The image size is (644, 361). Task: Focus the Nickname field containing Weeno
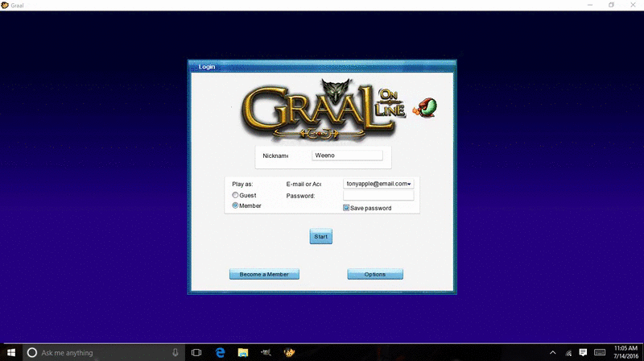point(347,156)
